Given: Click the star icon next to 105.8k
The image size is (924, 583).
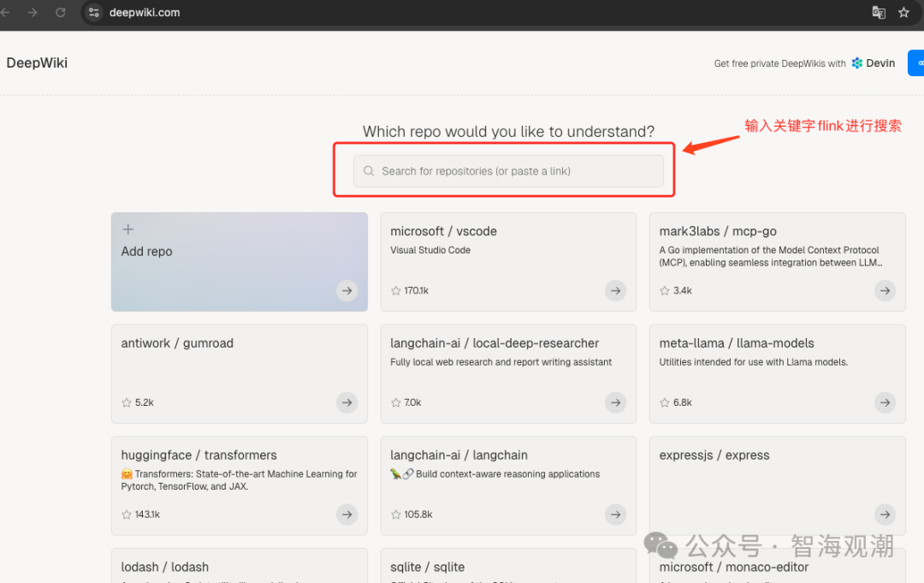Looking at the screenshot, I should click(x=396, y=515).
